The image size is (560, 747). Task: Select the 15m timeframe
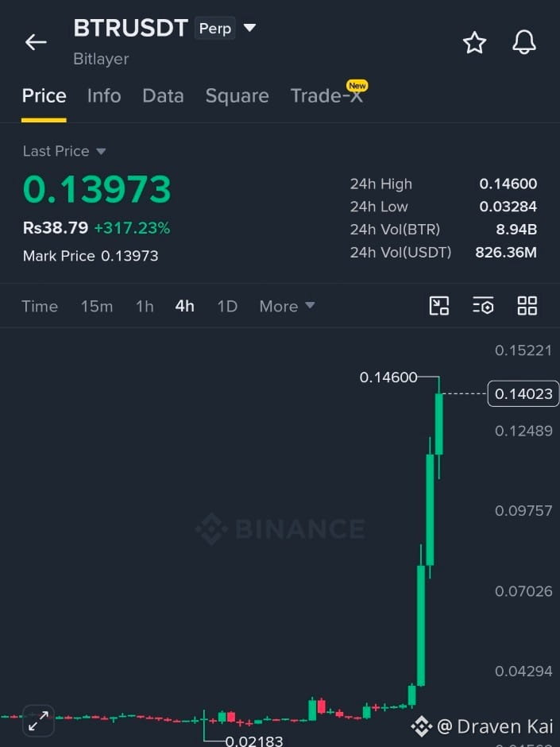[97, 306]
